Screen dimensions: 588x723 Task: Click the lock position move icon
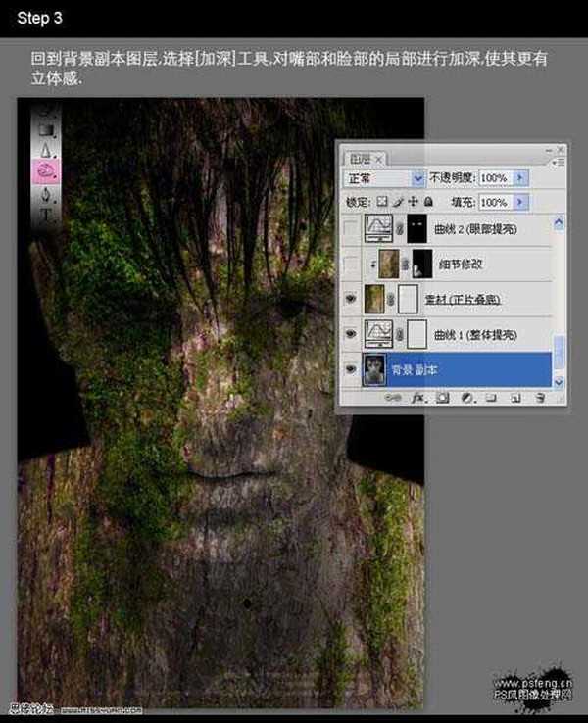pyautogui.click(x=413, y=201)
